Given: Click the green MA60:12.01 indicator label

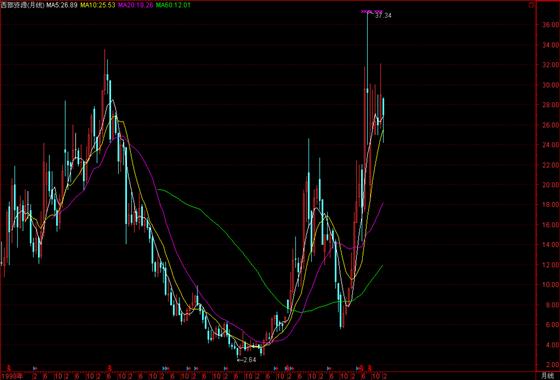Looking at the screenshot, I should tap(173, 5).
